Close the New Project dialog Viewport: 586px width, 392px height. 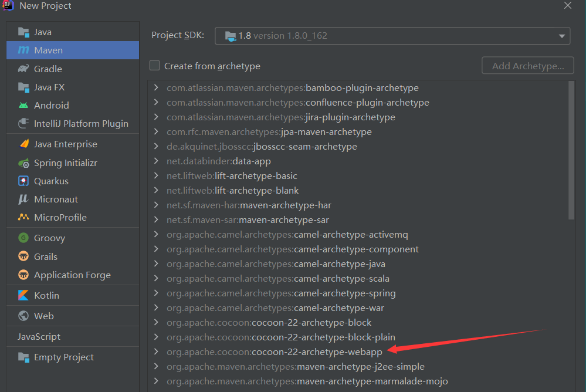pyautogui.click(x=568, y=6)
